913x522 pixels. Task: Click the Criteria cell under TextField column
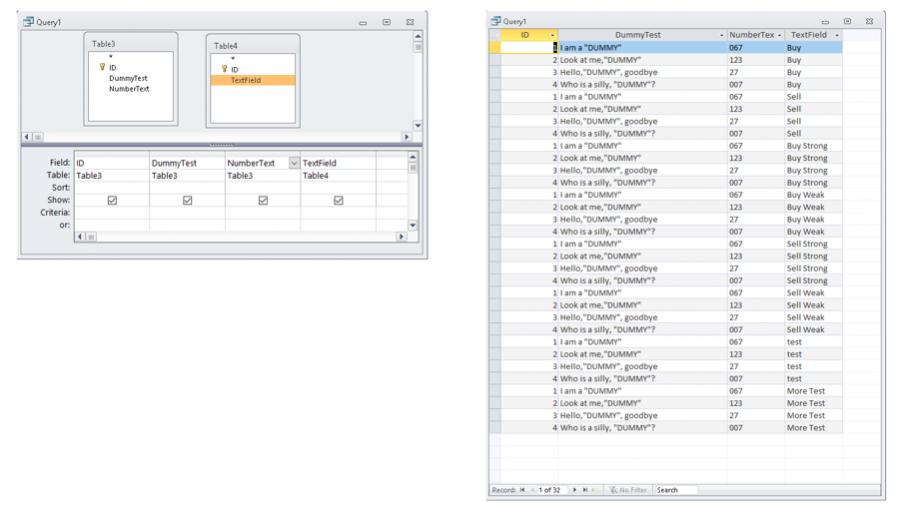coord(338,213)
